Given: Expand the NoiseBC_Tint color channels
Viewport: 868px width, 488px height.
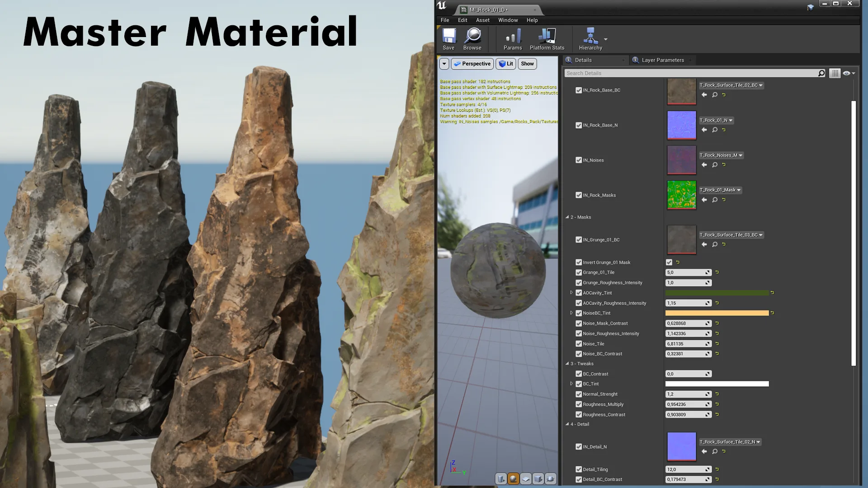Looking at the screenshot, I should [571, 313].
